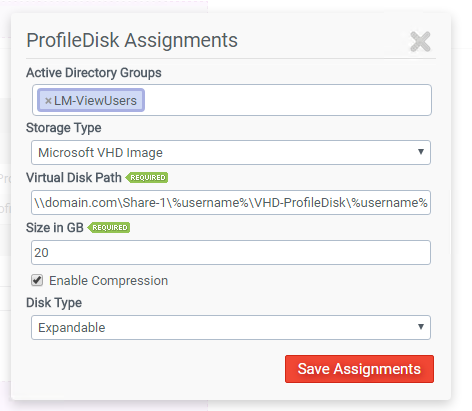Focus the Virtual Disk Path text field

click(231, 202)
